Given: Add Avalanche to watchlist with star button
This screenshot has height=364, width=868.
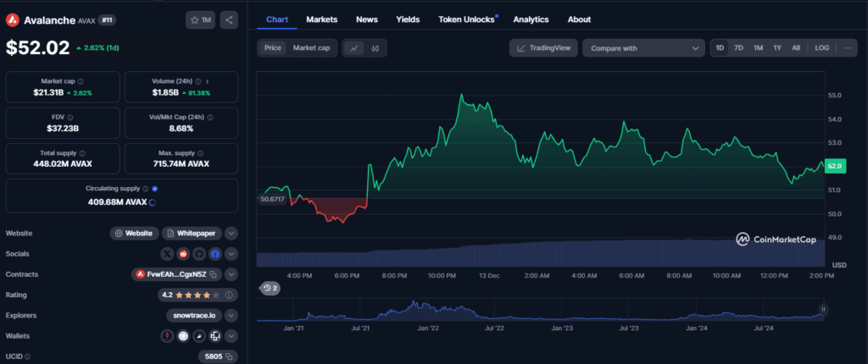Looking at the screenshot, I should point(200,20).
